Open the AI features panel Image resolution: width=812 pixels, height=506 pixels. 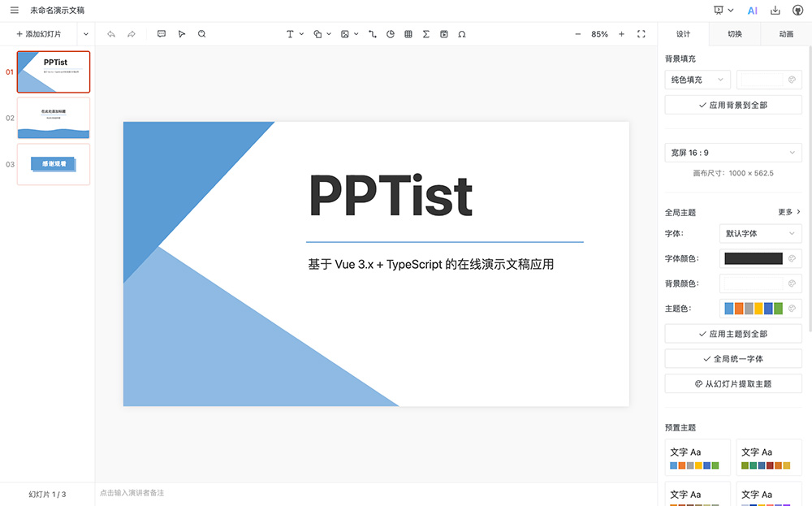(x=753, y=10)
